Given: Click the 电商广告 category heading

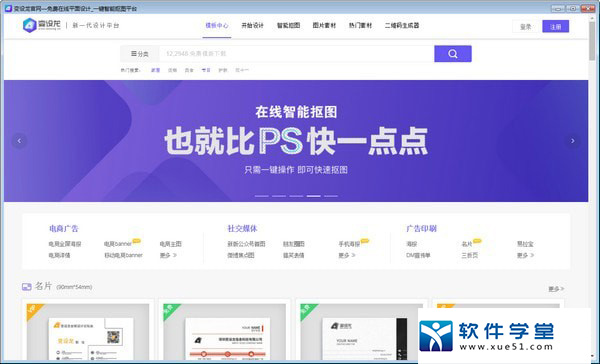Looking at the screenshot, I should click(x=64, y=229).
